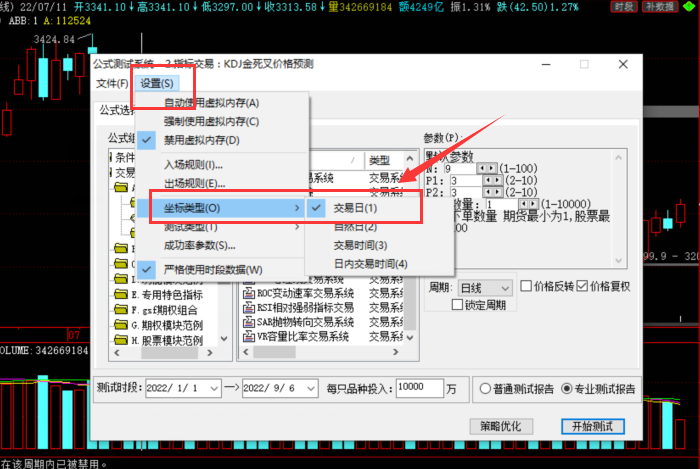
Task: Open the 设置(S) menu
Action: [157, 83]
